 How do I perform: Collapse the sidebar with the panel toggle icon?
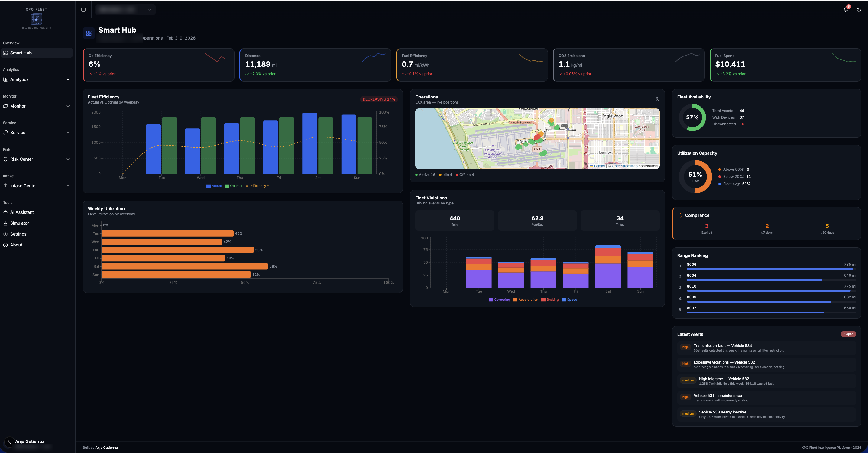pos(83,10)
